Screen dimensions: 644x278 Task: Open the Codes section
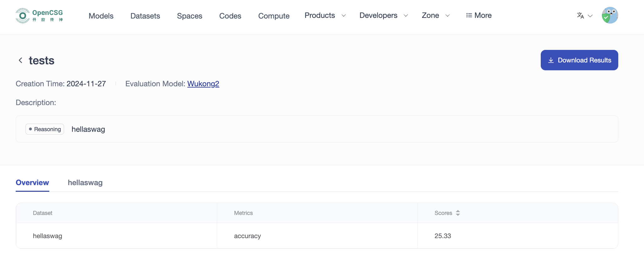[x=230, y=16]
